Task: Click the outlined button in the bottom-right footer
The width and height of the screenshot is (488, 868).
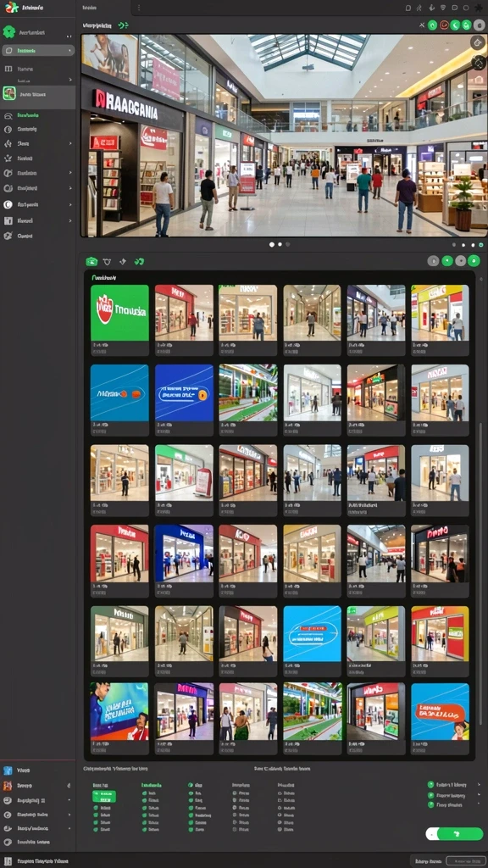Action: [x=467, y=861]
